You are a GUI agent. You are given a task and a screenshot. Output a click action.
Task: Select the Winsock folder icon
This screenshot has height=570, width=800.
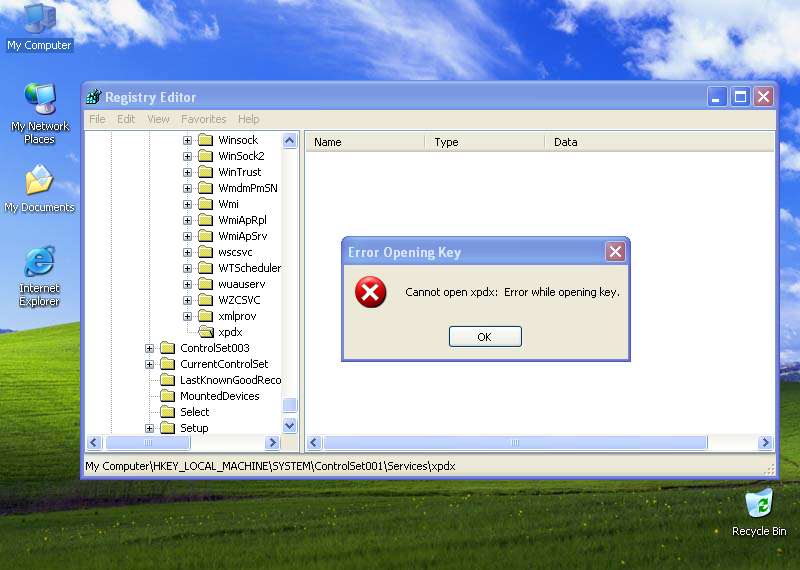(x=206, y=140)
